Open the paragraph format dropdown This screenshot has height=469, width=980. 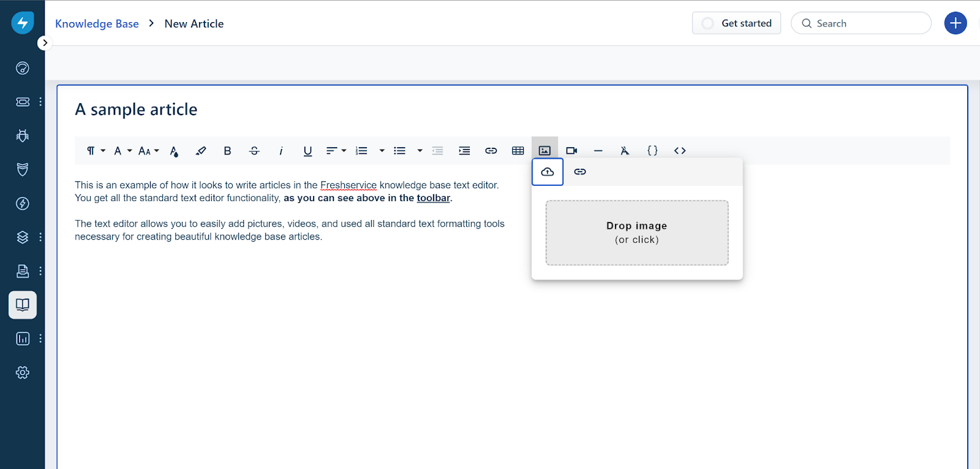tap(96, 151)
